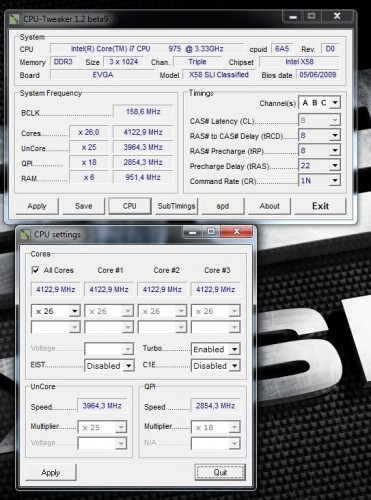The height and width of the screenshot is (500, 371).
Task: Open the Turbo Enabled dropdown
Action: coord(215,349)
